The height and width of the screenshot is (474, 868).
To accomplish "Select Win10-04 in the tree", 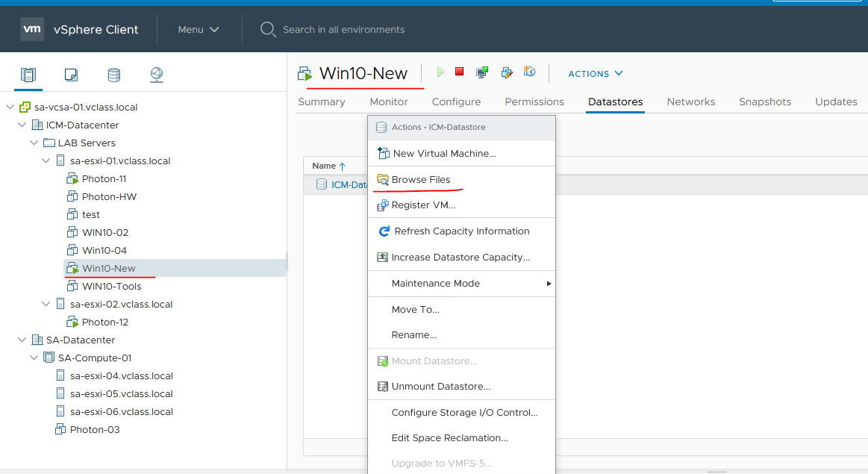I will point(104,250).
